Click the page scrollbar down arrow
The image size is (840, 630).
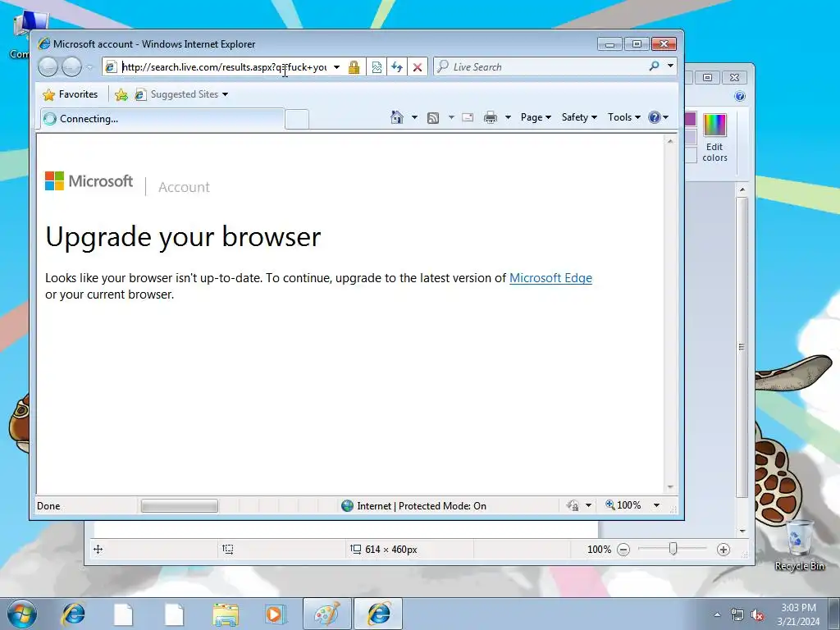click(x=670, y=487)
